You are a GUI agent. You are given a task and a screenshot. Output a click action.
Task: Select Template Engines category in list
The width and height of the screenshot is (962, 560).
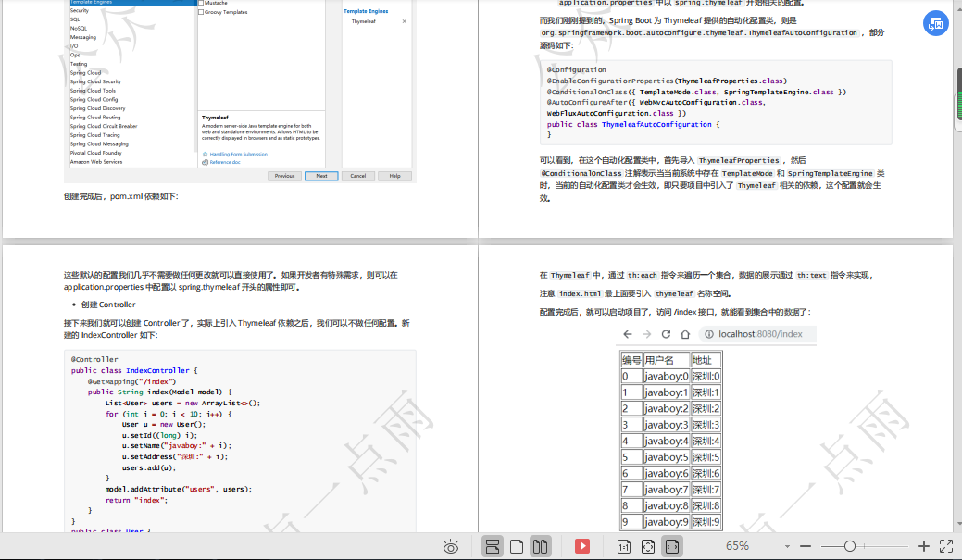pyautogui.click(x=131, y=3)
